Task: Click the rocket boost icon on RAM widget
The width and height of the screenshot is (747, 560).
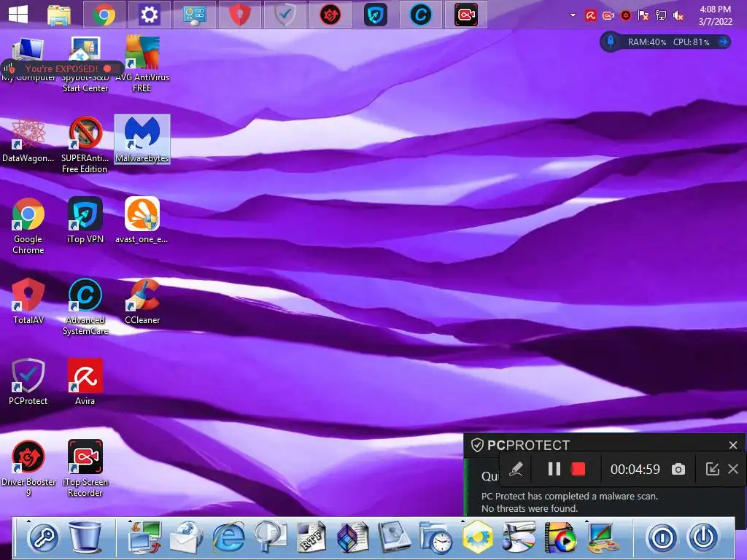Action: click(x=611, y=42)
